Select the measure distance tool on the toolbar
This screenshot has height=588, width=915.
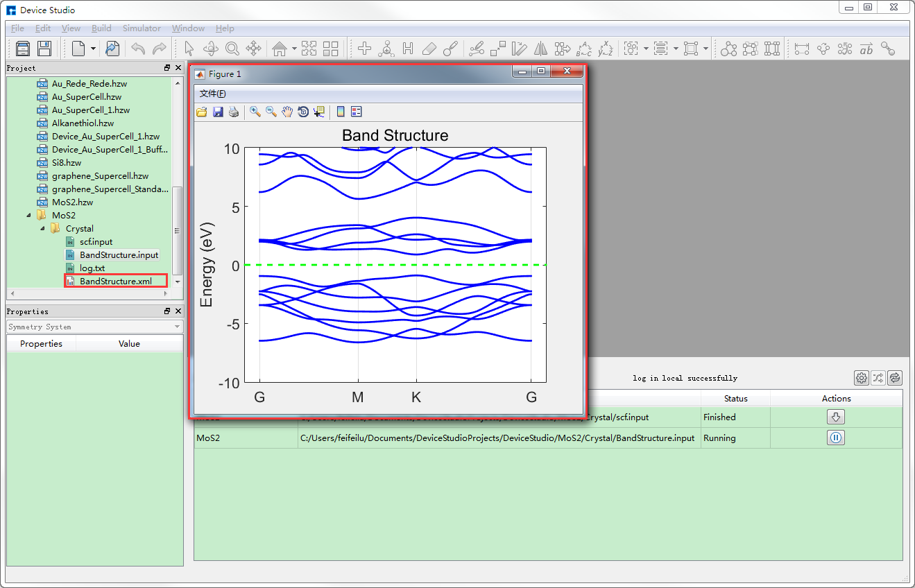pyautogui.click(x=801, y=49)
